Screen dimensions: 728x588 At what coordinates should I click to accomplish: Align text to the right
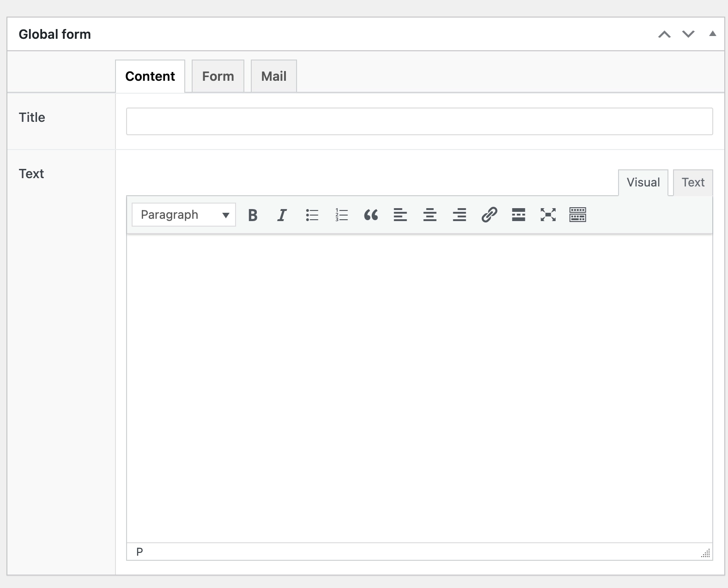[x=459, y=215]
